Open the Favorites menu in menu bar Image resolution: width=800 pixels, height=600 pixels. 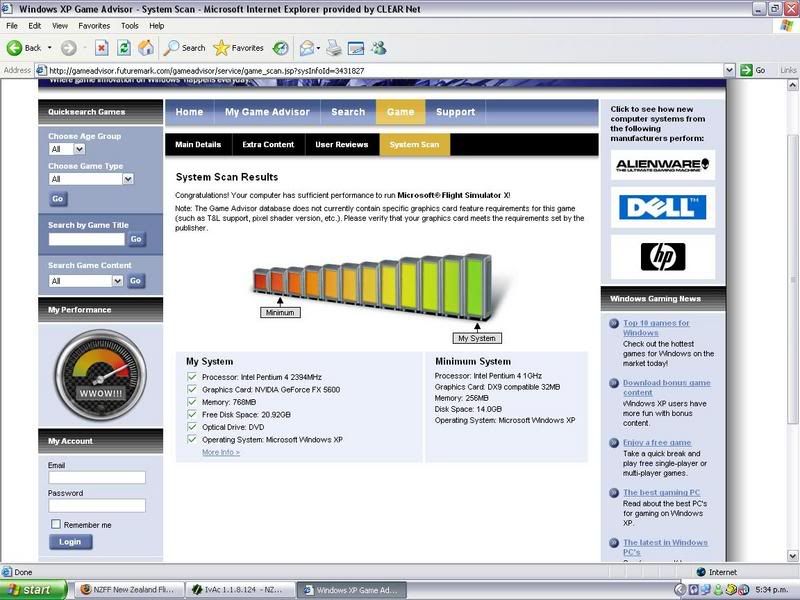94,25
